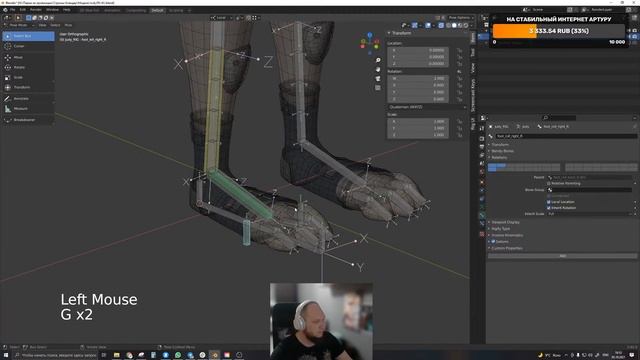Expand the Bendy Bones section

pyautogui.click(x=502, y=151)
